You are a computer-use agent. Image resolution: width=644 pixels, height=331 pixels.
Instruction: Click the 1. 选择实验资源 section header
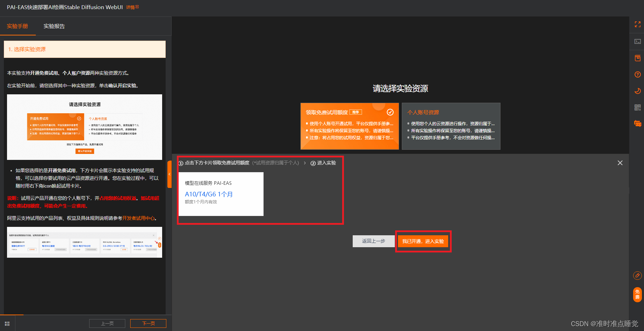(x=85, y=49)
